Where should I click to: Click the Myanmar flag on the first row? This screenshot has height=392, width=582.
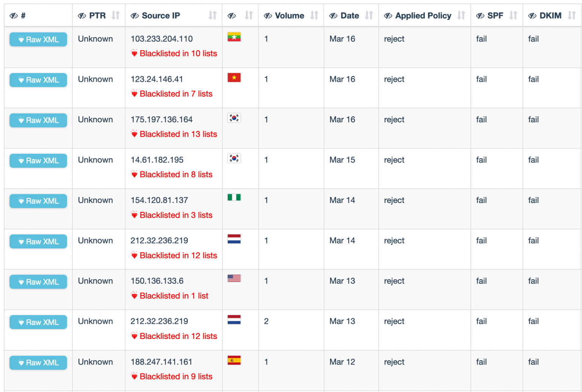[x=234, y=37]
